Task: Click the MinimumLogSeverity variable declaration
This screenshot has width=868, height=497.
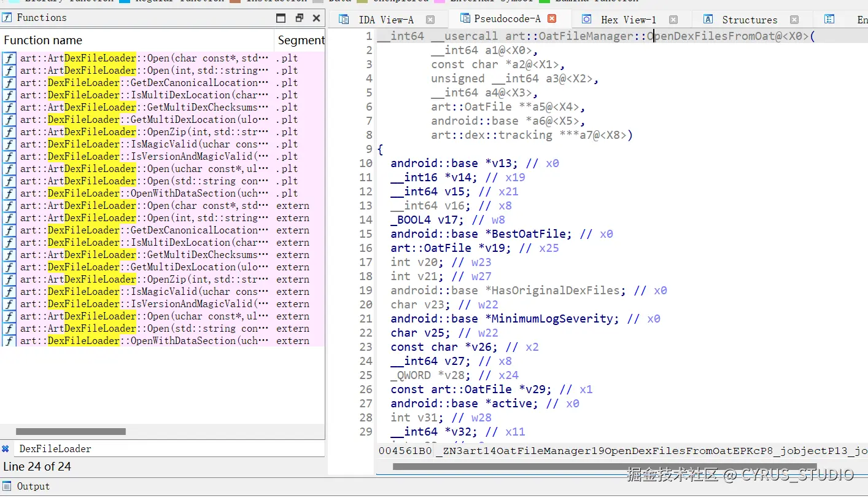Action: point(551,319)
